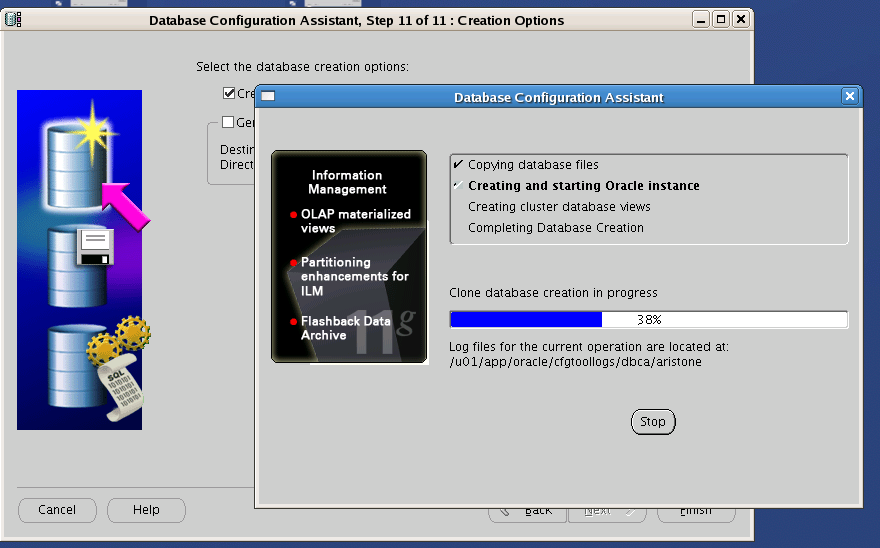Viewport: 880px width, 548px height.
Task: Click 'Flashback Data Archive' bullet text
Action: [x=346, y=328]
